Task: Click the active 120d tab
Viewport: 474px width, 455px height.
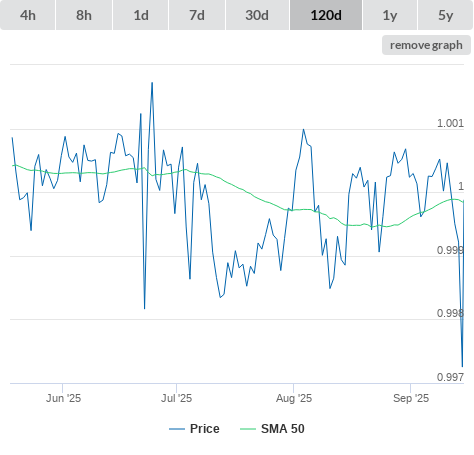Action: (326, 15)
